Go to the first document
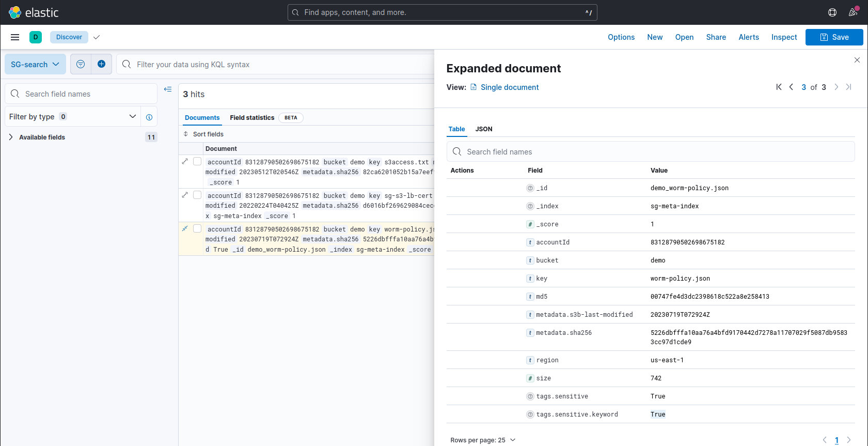The height and width of the screenshot is (446, 868). [779, 87]
